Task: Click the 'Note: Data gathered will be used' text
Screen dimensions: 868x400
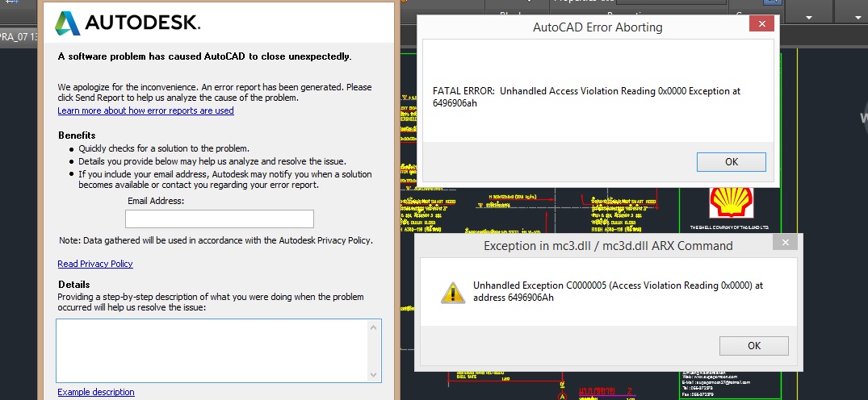Action: pyautogui.click(x=216, y=240)
